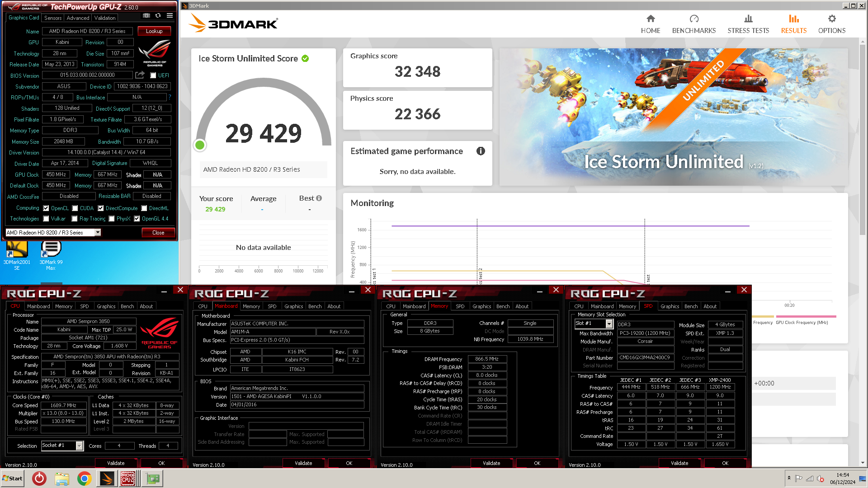Take a GPU-Z screenshot with camera icon
The image size is (868, 488).
[146, 15]
